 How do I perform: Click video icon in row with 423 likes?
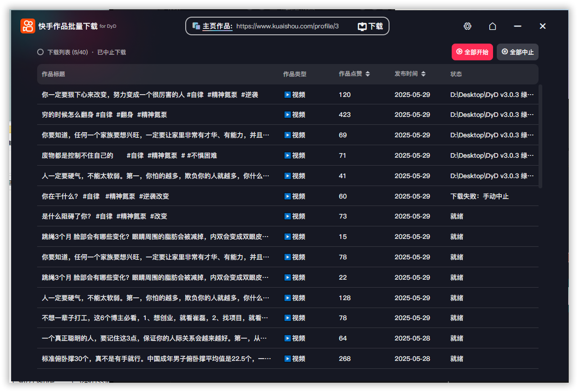click(x=287, y=115)
